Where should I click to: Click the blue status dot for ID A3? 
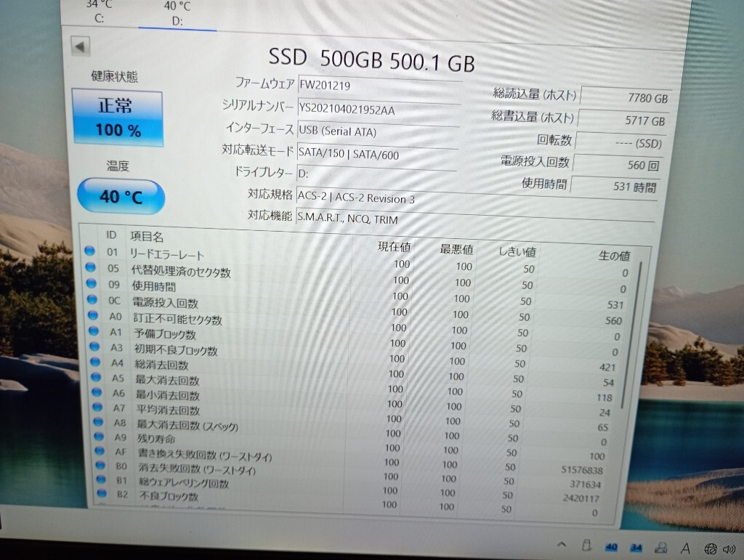pyautogui.click(x=95, y=346)
